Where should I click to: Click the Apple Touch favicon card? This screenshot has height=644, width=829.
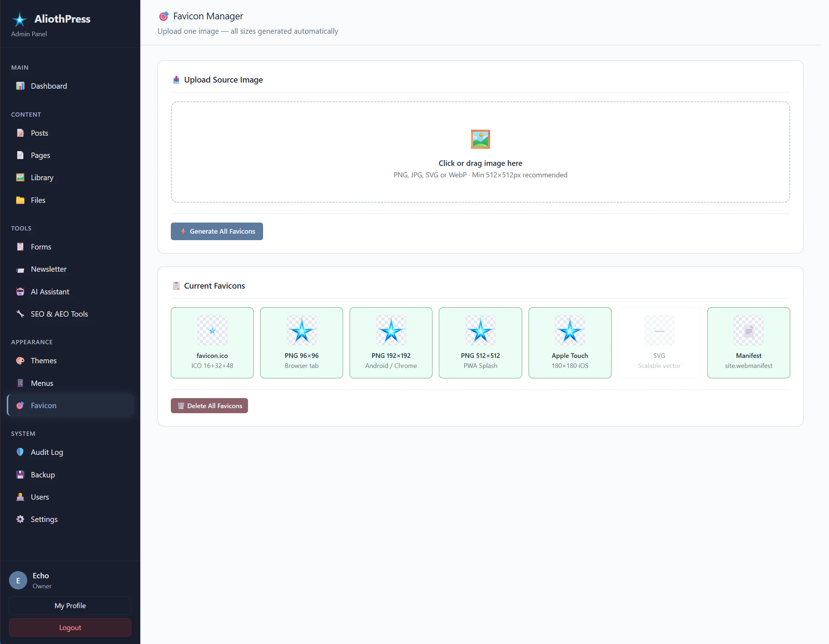pos(570,342)
